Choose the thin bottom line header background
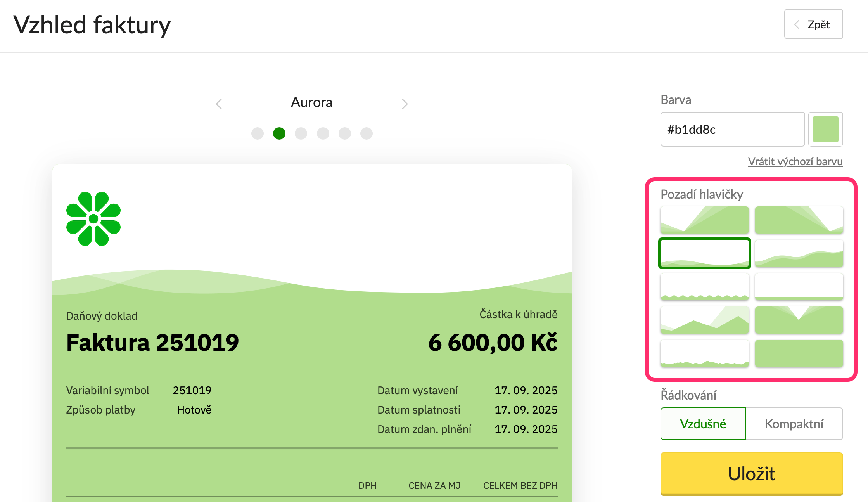Screen dimensions: 868x502 799,286
